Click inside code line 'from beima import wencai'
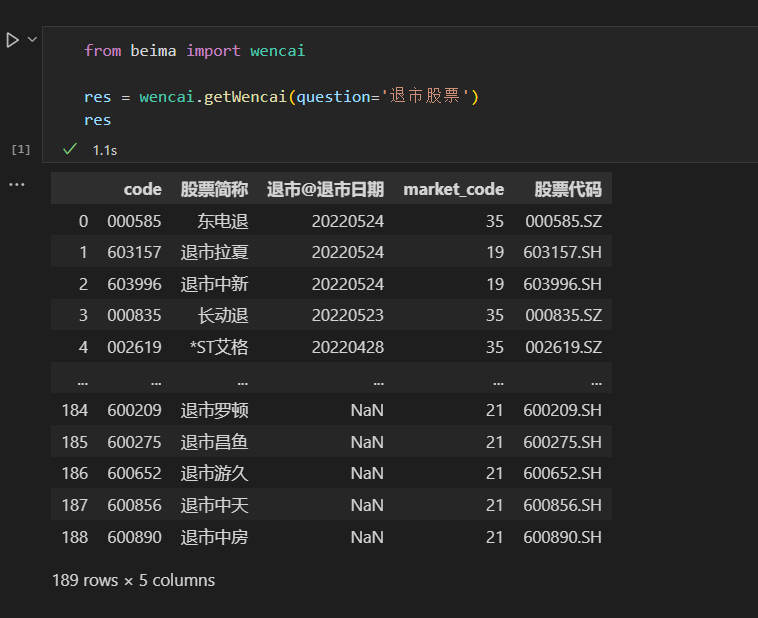 click(194, 51)
